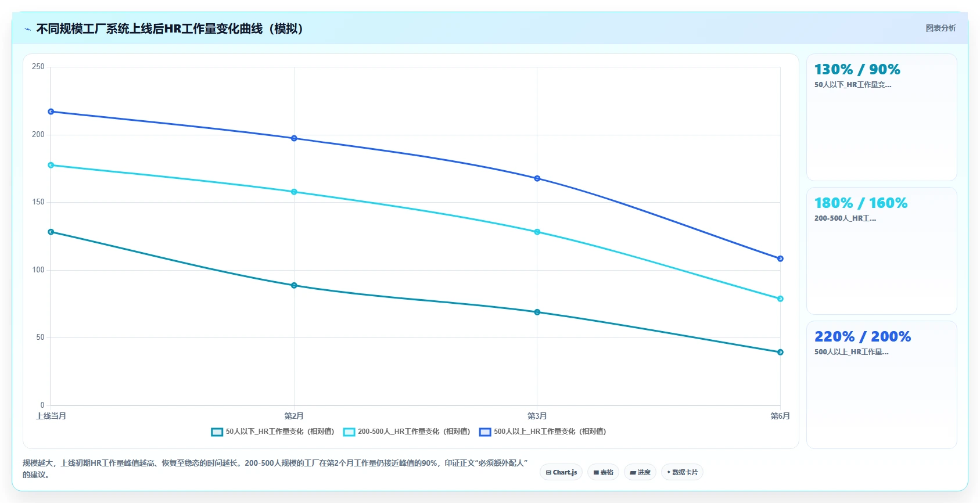Viewport: 980px width, 503px height.
Task: Click the 200-500人 data point at 第2月
Action: (294, 192)
